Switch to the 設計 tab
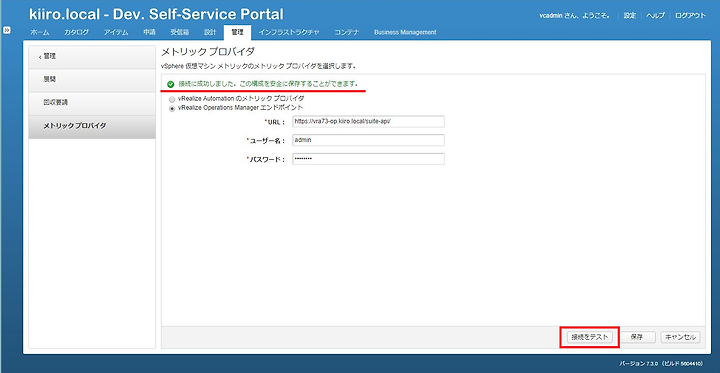The height and width of the screenshot is (373, 720). pos(210,32)
